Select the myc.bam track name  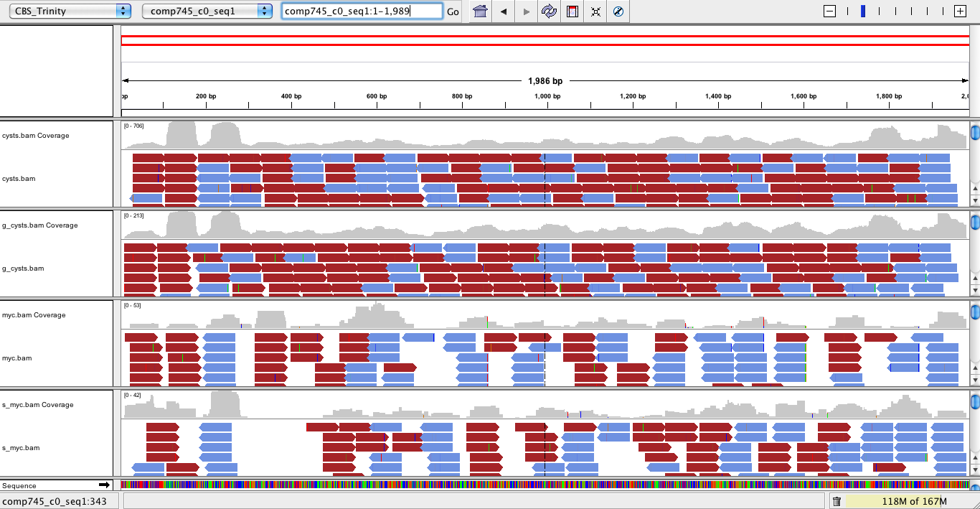[x=17, y=358]
